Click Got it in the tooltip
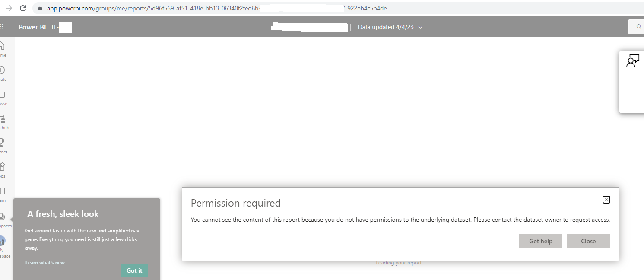 pos(134,270)
